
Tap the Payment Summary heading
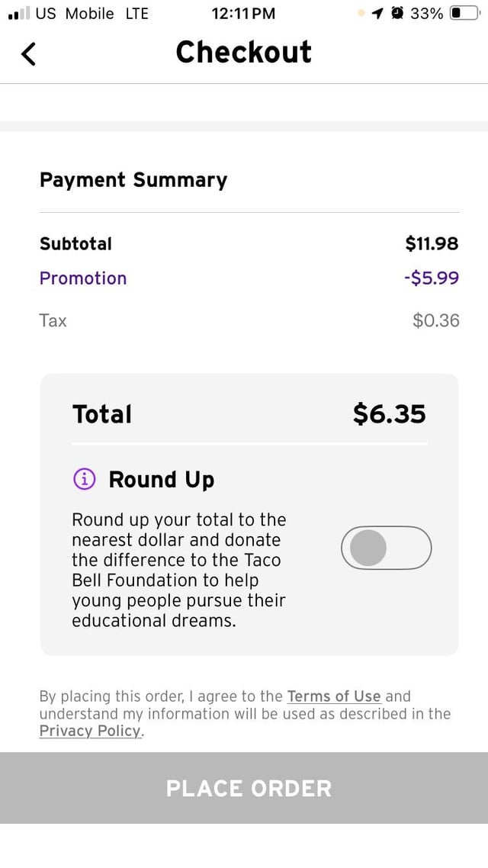[133, 180]
